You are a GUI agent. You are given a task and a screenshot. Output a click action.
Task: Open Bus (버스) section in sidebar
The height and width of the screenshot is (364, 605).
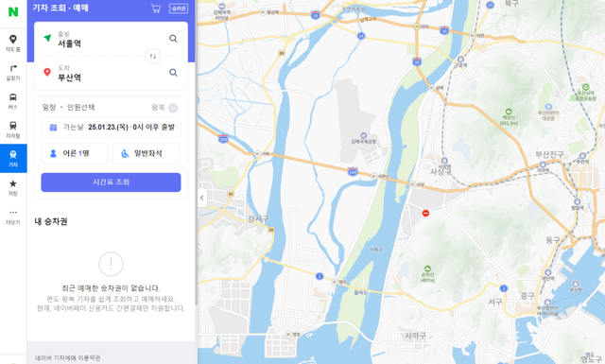(13, 101)
